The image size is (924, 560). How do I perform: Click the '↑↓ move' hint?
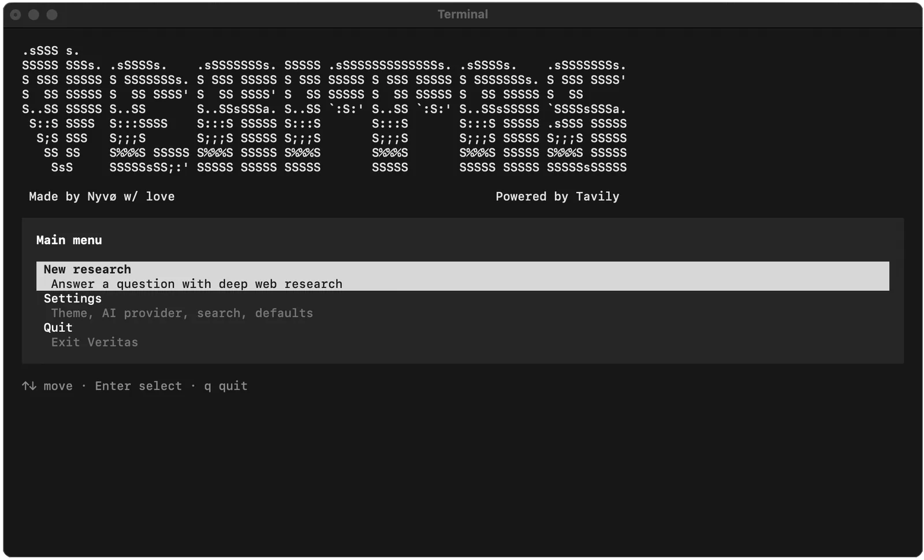[47, 386]
